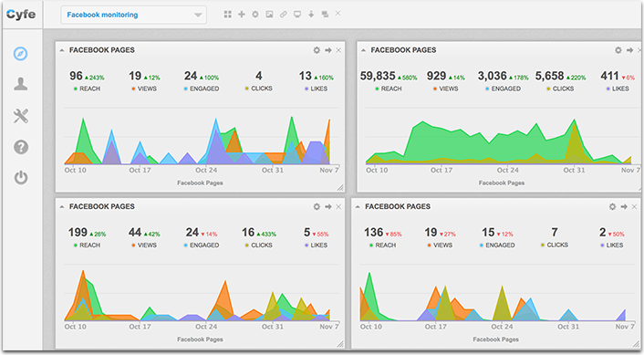
Task: Click the link chain icon in toolbar
Action: coord(283,15)
